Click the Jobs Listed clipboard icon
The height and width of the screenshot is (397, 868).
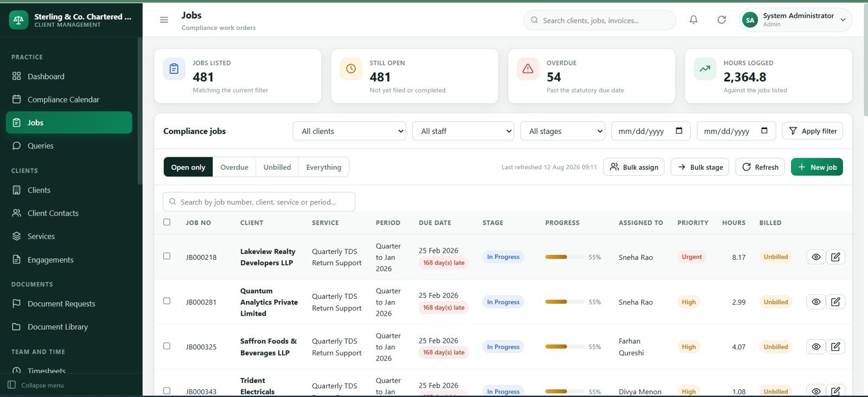(x=174, y=69)
